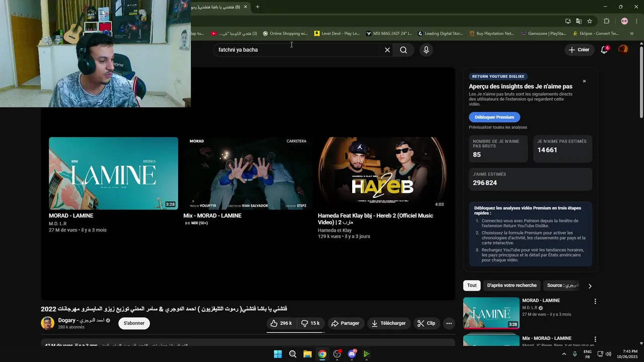The image size is (644, 362).
Task: Close the Return YouTube Dislike panel
Action: coord(584,81)
